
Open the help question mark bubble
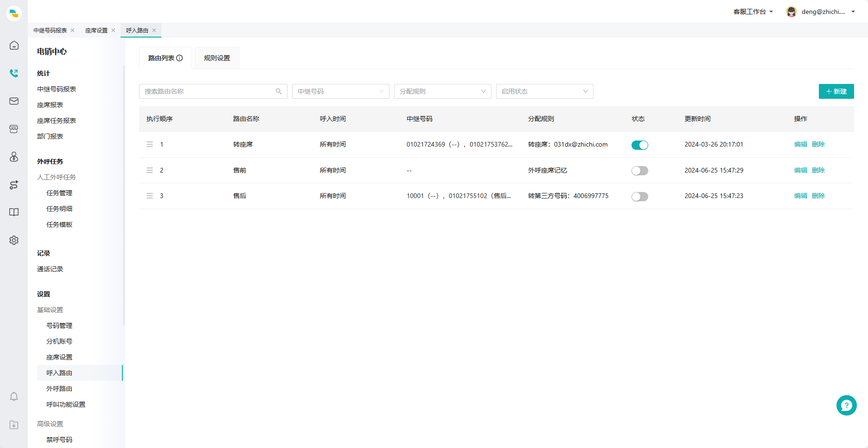(846, 405)
